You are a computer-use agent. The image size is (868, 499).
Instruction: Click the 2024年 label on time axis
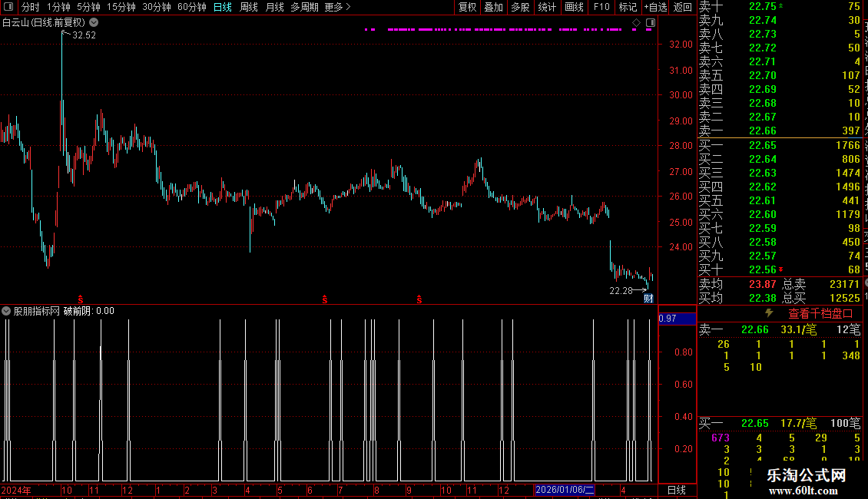click(16, 490)
